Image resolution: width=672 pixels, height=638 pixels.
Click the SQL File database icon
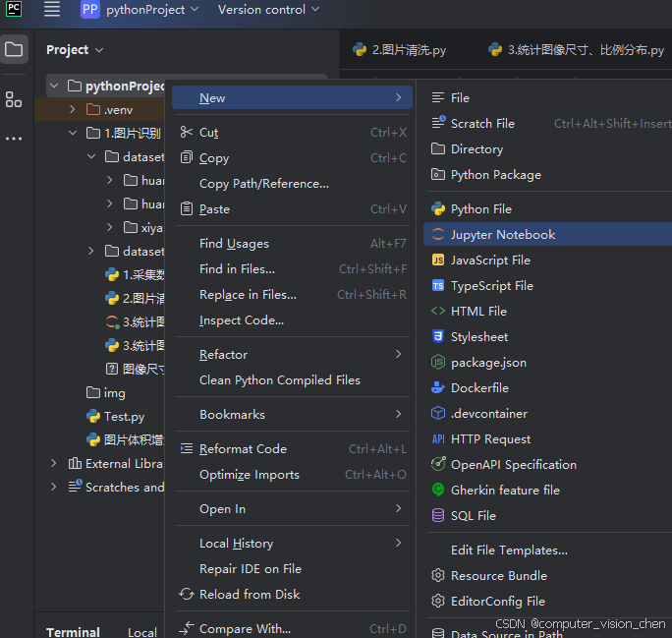tap(437, 515)
